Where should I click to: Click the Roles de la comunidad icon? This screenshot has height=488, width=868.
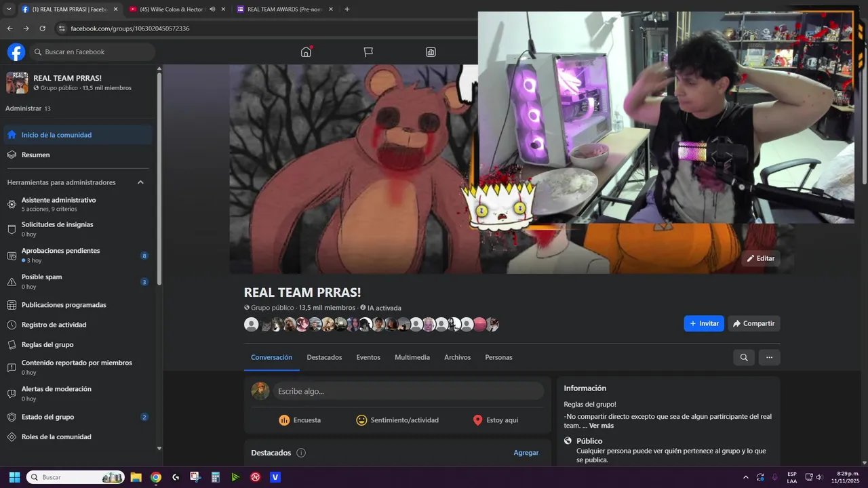(12, 436)
